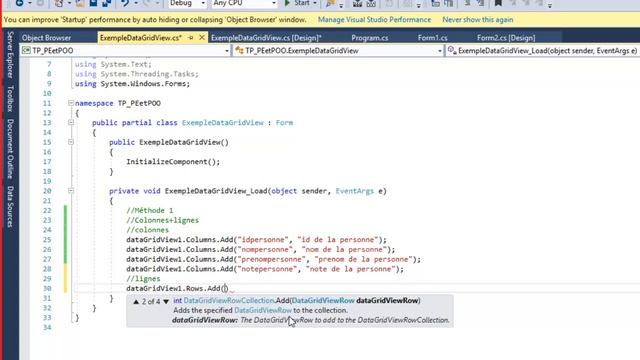Toggle a bookmark with the bookmark icon
640x360 pixels.
(498, 3)
